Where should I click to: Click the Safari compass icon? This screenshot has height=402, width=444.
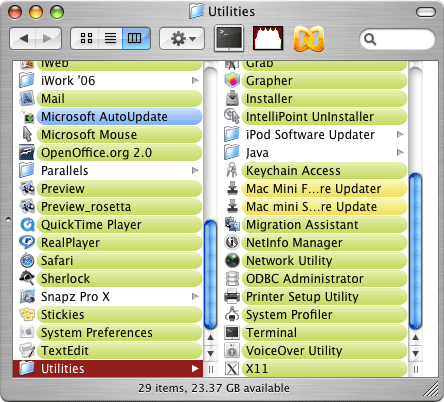coord(27,260)
